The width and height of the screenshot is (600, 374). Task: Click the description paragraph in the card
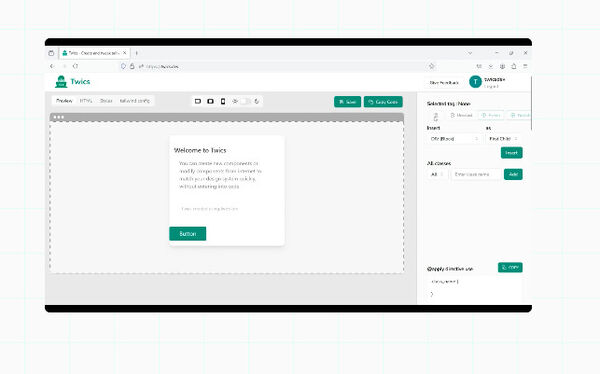coord(220,175)
